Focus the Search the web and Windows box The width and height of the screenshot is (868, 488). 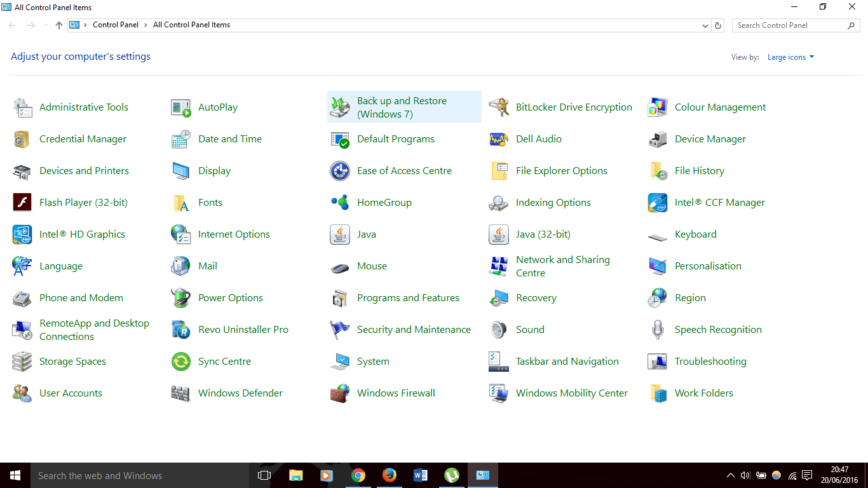pyautogui.click(x=140, y=475)
